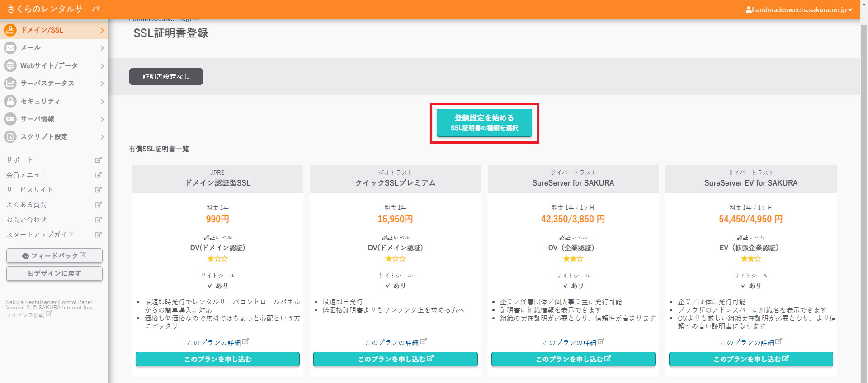The height and width of the screenshot is (383, 868).
Task: Click the 証明書設定なし button
Action: (x=166, y=77)
